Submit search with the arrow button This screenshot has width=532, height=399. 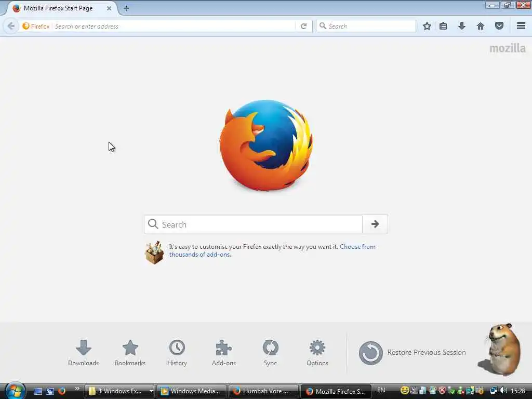coord(375,224)
